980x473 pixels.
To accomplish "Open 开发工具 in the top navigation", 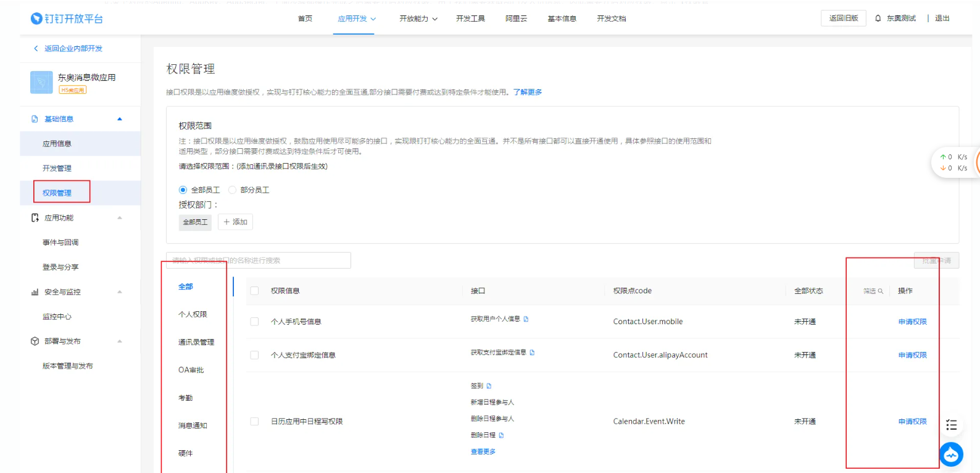I will (470, 19).
